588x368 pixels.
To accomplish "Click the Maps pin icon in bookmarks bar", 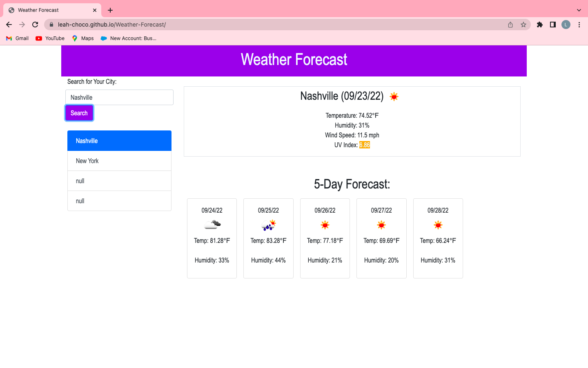I will 74,38.
